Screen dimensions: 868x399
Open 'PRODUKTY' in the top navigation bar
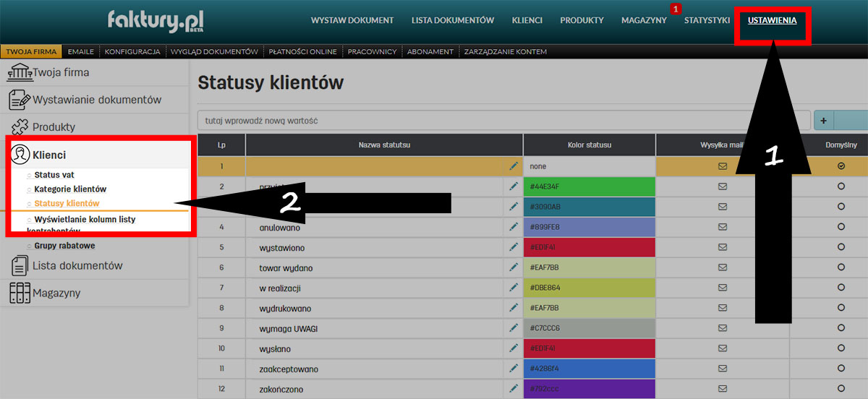pyautogui.click(x=582, y=20)
